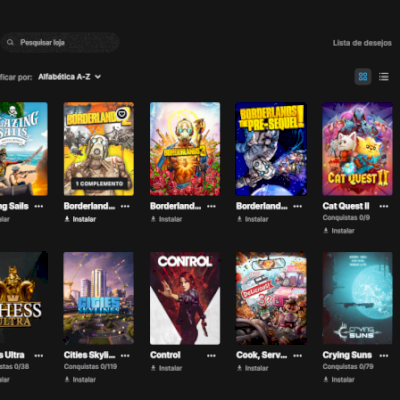Open three-dot menu for Cat Quest II
This screenshot has height=400, width=400.
coord(384,206)
